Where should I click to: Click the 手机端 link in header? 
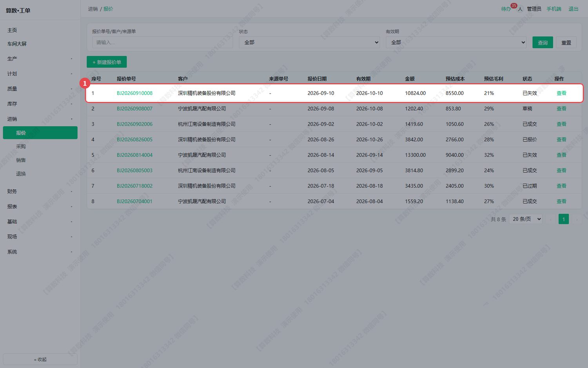[554, 9]
